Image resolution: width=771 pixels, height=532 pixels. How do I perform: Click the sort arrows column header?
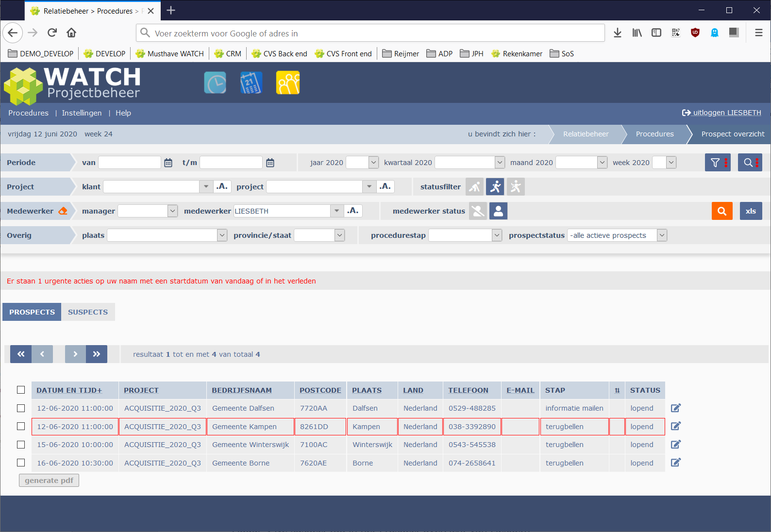(x=617, y=390)
